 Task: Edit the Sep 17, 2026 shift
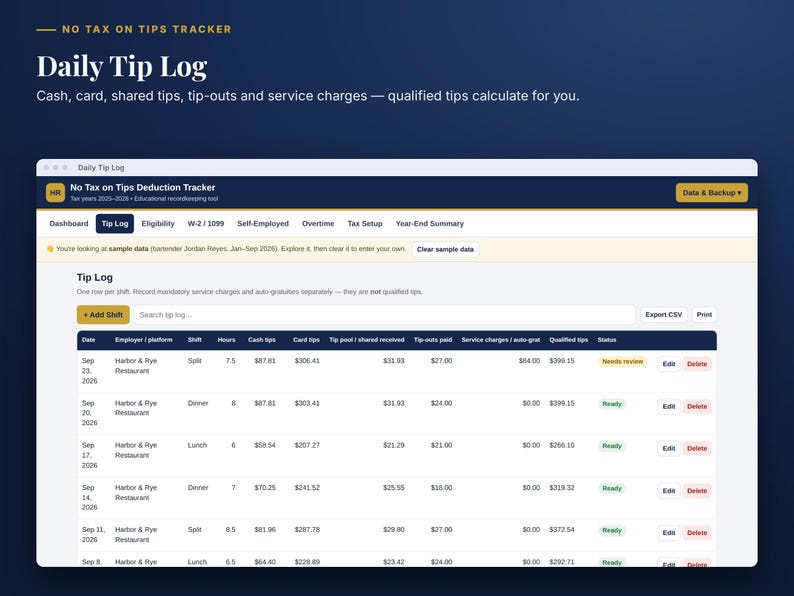669,449
